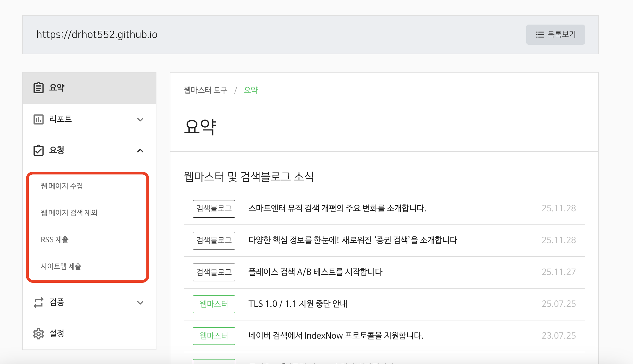Select RSS 제출 from the request submenu
The width and height of the screenshot is (633, 364).
pos(55,240)
